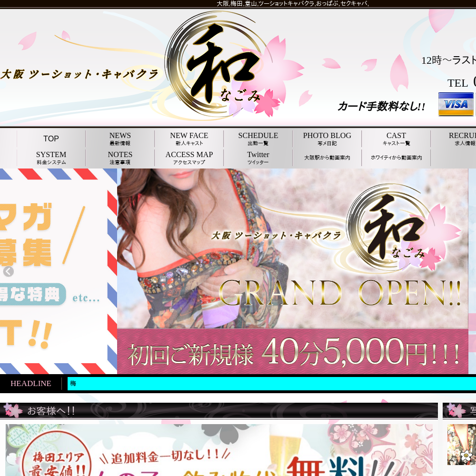This screenshot has height=476, width=476.
Task: Select PHOTO BLOG 写メ日記 menu
Action: 327,139
